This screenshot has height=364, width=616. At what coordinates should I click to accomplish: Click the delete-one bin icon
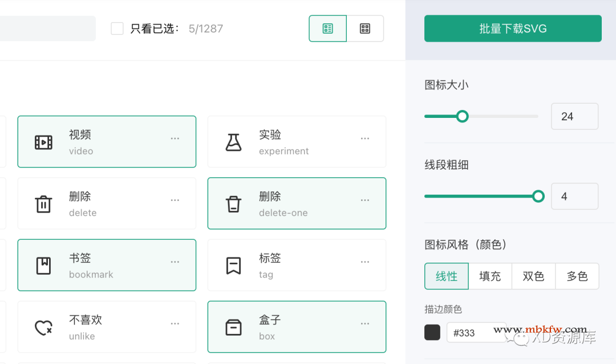coord(233,204)
